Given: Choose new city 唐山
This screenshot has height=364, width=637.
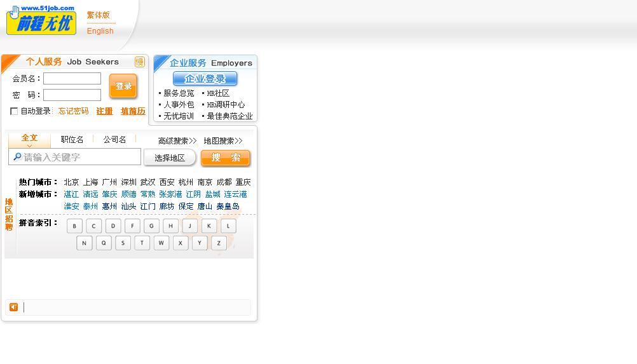Looking at the screenshot, I should [205, 206].
